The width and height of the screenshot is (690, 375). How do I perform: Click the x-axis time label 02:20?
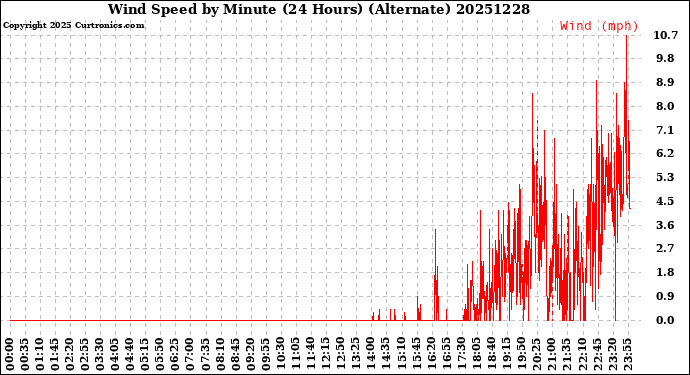70,355
